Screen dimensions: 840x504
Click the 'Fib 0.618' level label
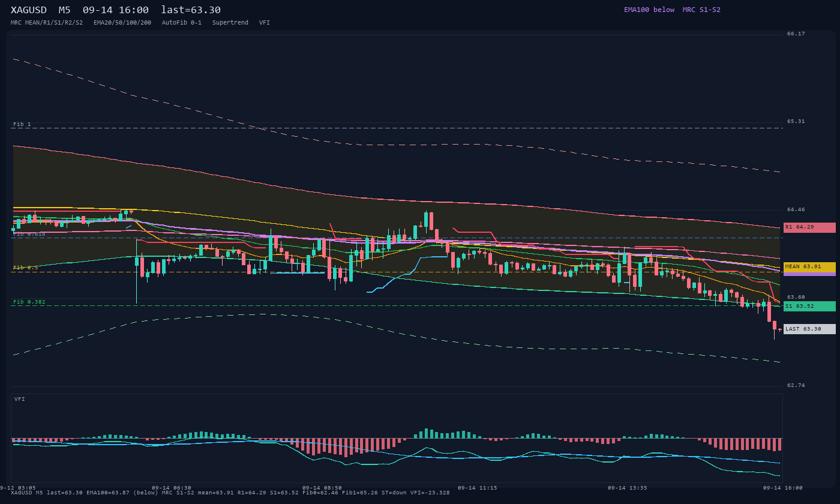(x=29, y=234)
